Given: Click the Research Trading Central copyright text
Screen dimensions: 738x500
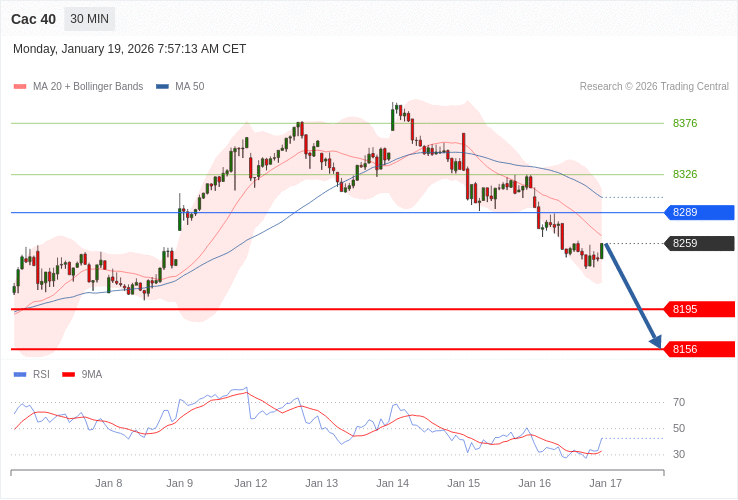Looking at the screenshot, I should [x=654, y=87].
